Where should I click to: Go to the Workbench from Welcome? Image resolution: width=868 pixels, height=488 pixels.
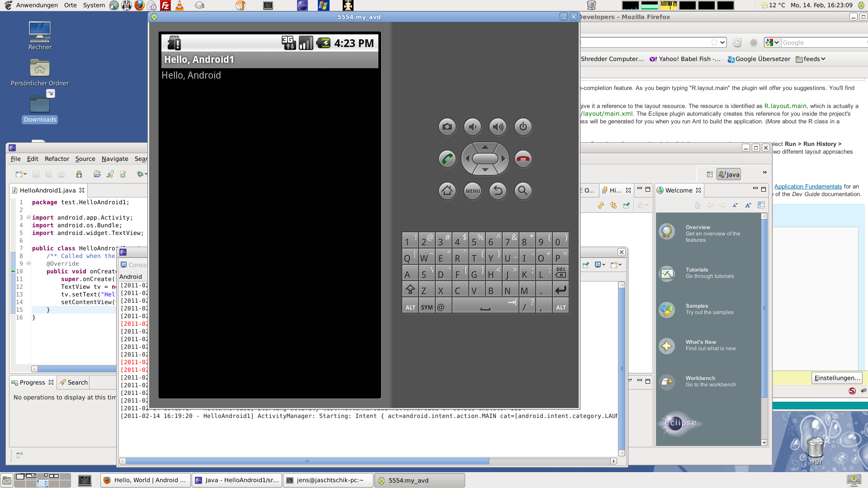pos(698,381)
